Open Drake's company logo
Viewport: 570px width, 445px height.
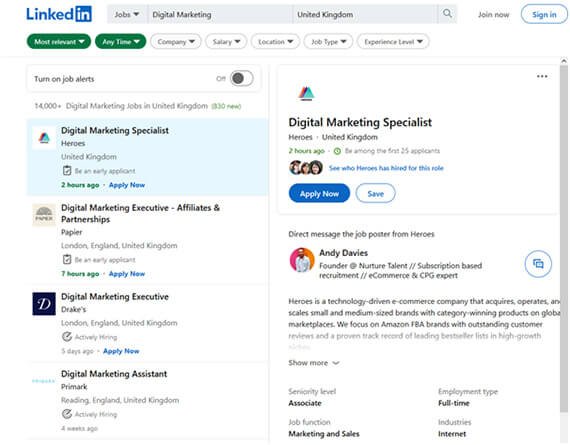click(44, 304)
